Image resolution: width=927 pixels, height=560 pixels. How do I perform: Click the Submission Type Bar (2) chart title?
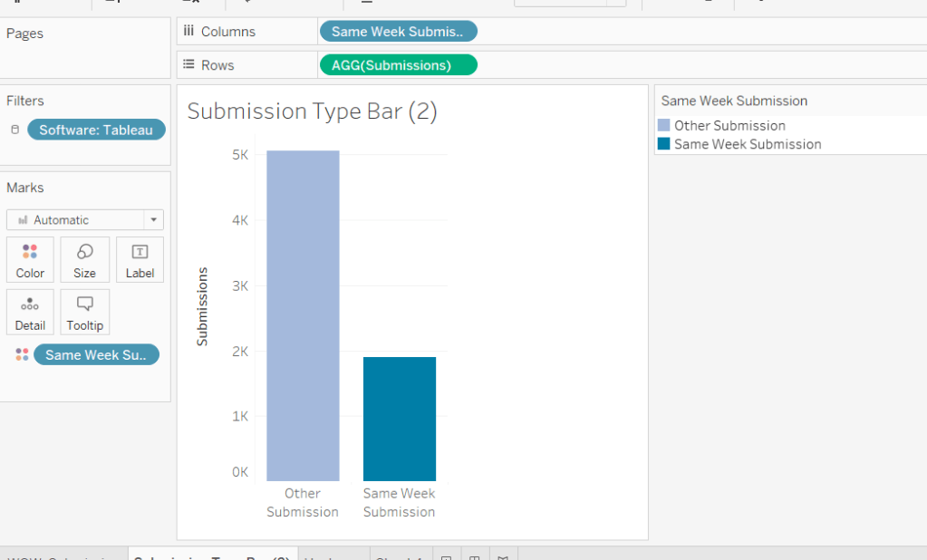312,111
